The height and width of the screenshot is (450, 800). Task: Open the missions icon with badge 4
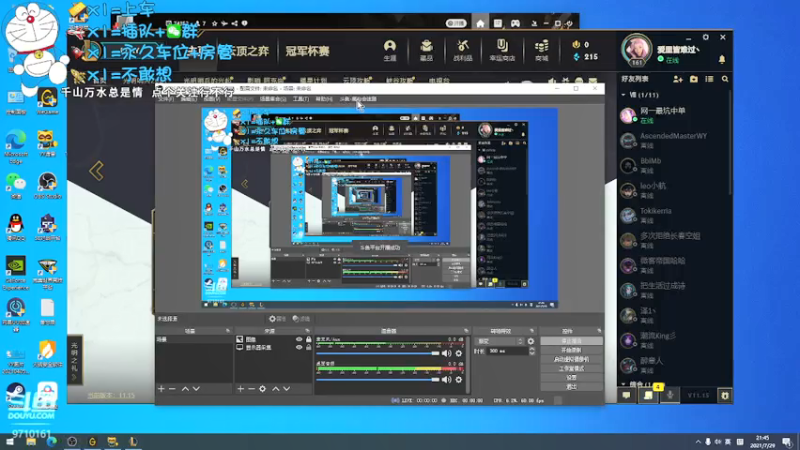click(648, 395)
